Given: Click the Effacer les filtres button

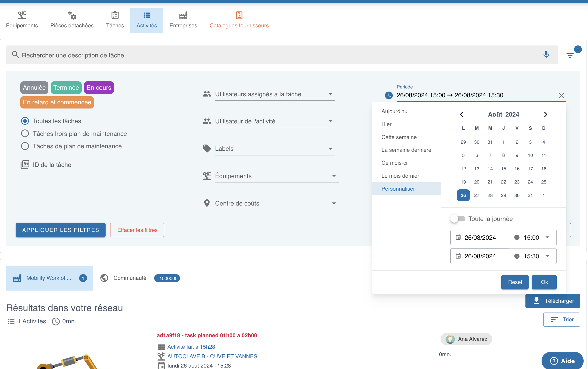Looking at the screenshot, I should 137,230.
